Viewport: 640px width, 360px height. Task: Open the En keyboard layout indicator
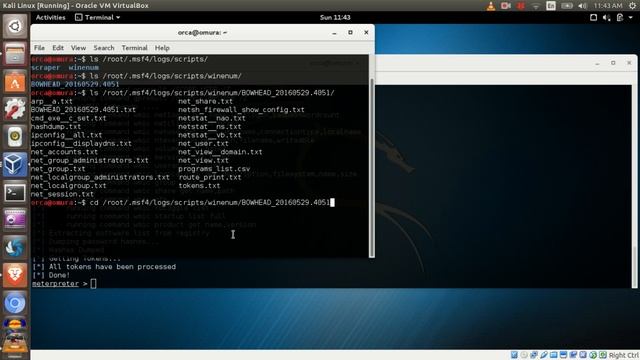point(551,6)
